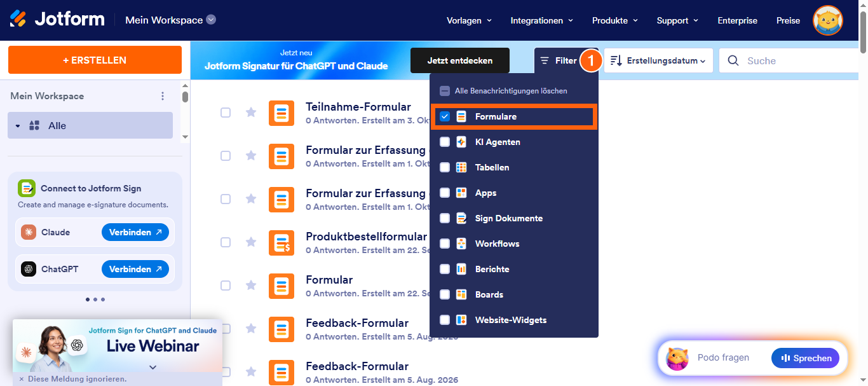Click the search magnifier icon
The width and height of the screenshot is (868, 386).
pyautogui.click(x=733, y=61)
